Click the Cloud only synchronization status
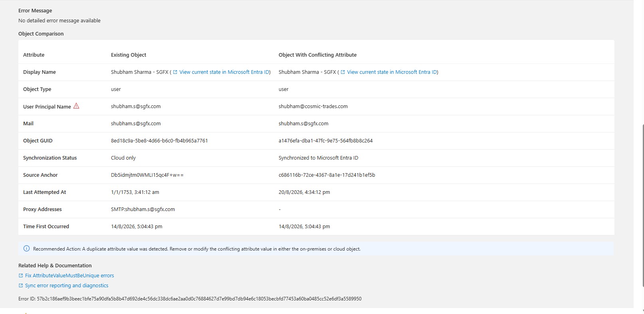The height and width of the screenshot is (314, 644). tap(123, 158)
